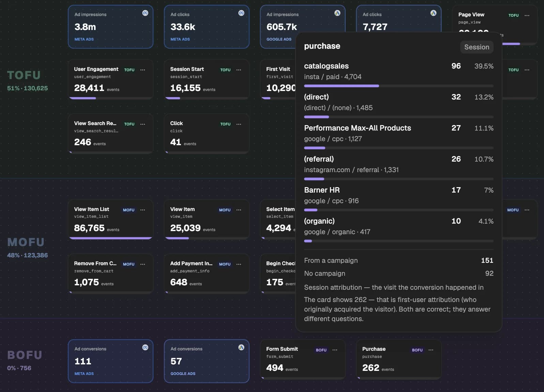Toggle the Session attribution button in purchase popup
This screenshot has width=544, height=392.
477,47
